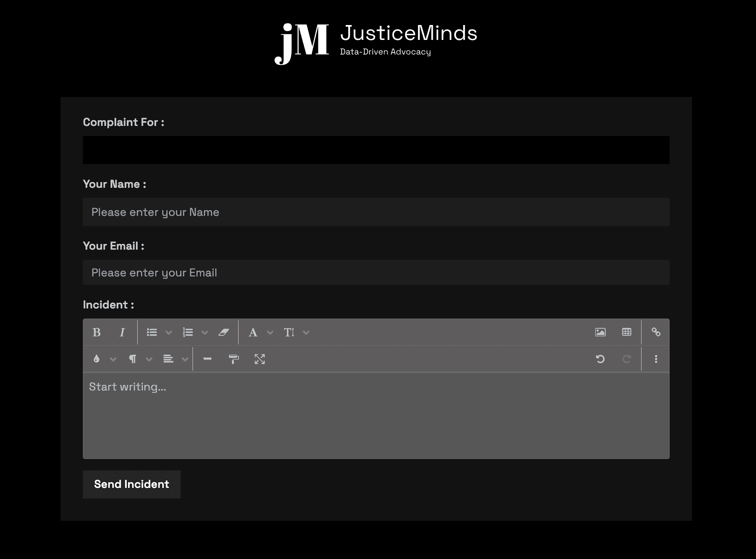
Task: Open the text alignment dropdown
Action: click(x=185, y=359)
